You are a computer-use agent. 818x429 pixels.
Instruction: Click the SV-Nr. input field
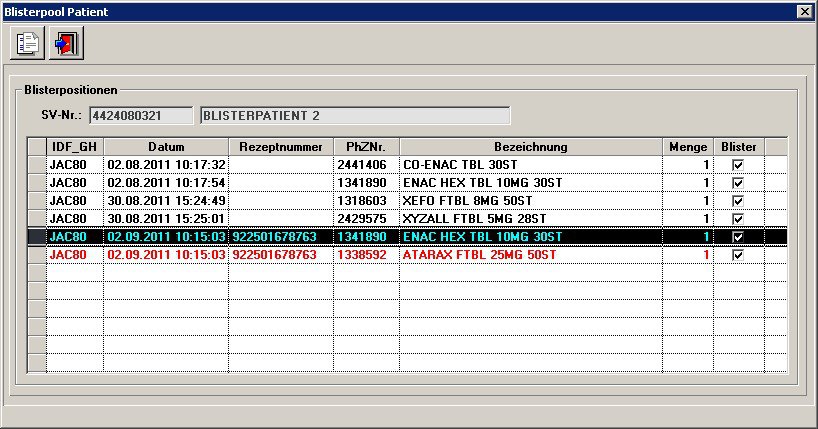coord(142,116)
